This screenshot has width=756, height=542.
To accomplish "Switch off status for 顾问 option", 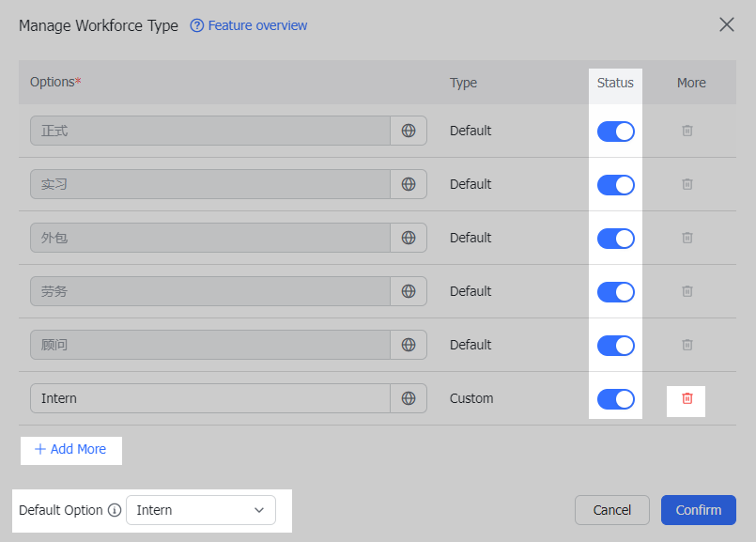I will point(615,346).
